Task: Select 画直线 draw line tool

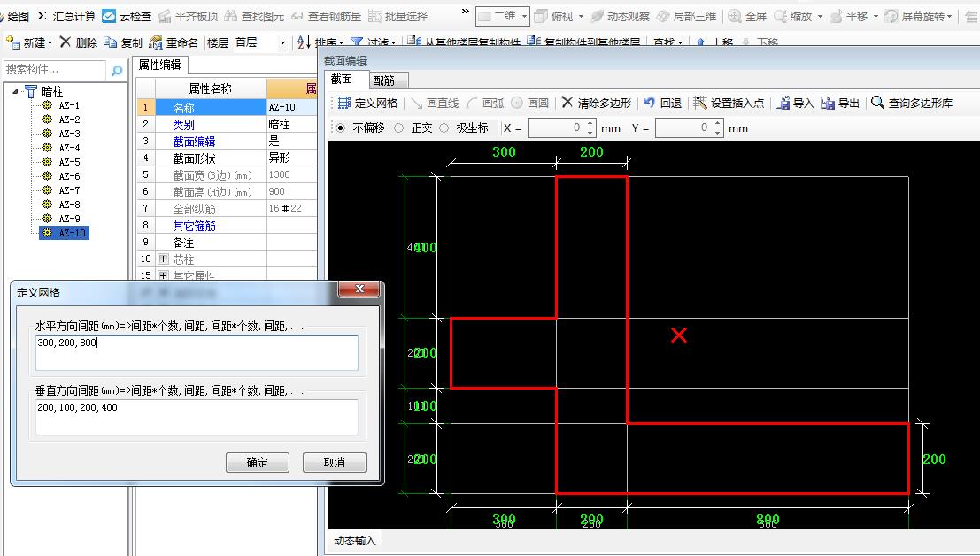Action: 435,103
